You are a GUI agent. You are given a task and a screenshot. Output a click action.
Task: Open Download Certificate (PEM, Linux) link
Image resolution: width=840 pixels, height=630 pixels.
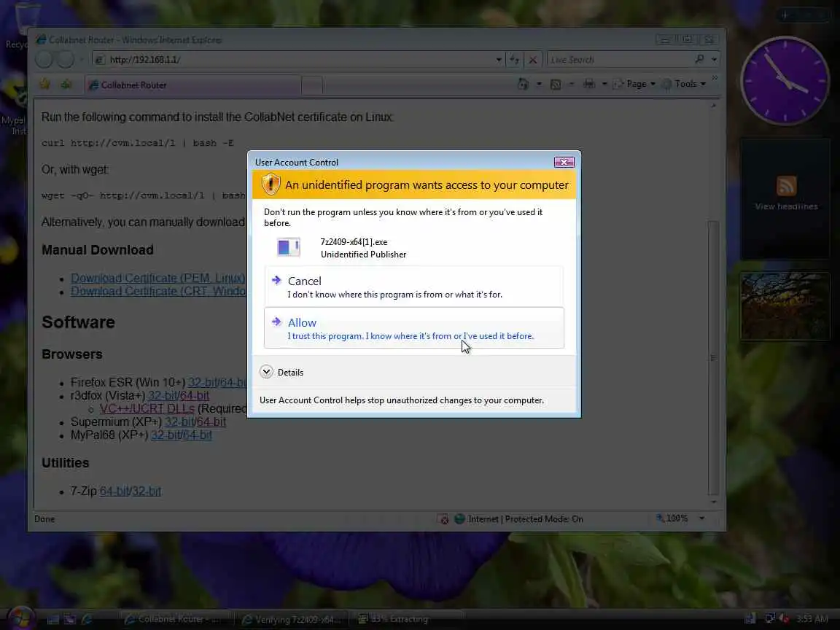tap(158, 278)
